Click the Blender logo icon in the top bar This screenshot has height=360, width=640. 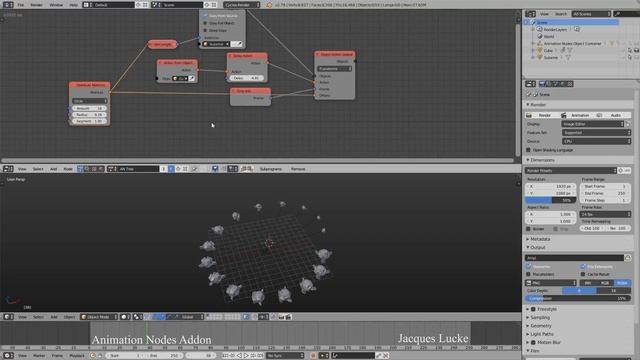[x=269, y=5]
